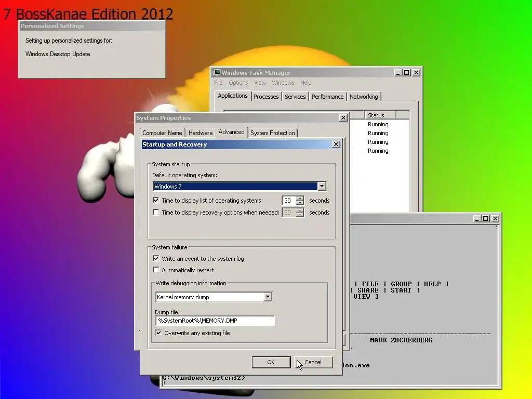This screenshot has width=532, height=399.
Task: Open the Task Manager title bar icon
Action: (x=217, y=72)
